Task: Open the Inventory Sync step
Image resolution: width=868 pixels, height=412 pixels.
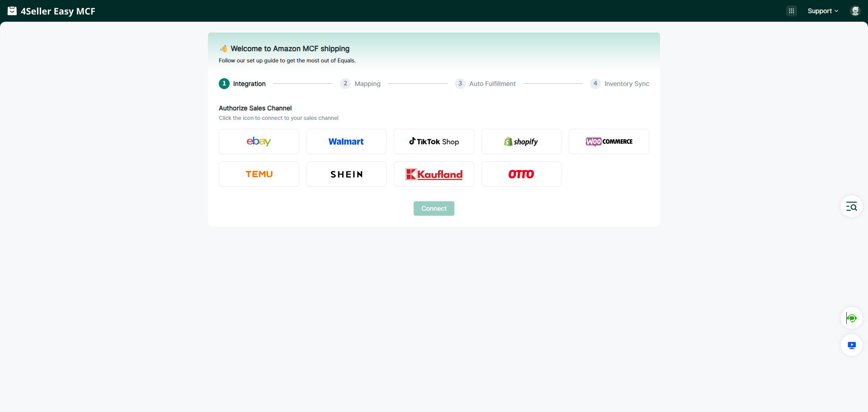Action: coord(620,84)
